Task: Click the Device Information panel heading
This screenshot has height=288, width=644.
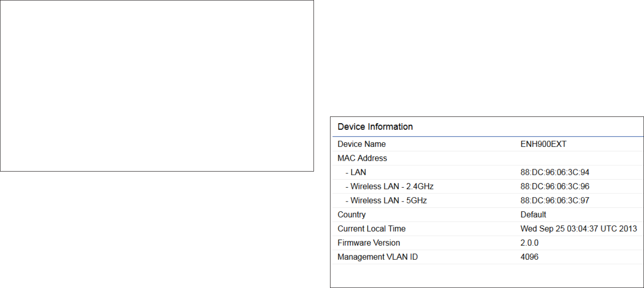Action: [x=375, y=127]
